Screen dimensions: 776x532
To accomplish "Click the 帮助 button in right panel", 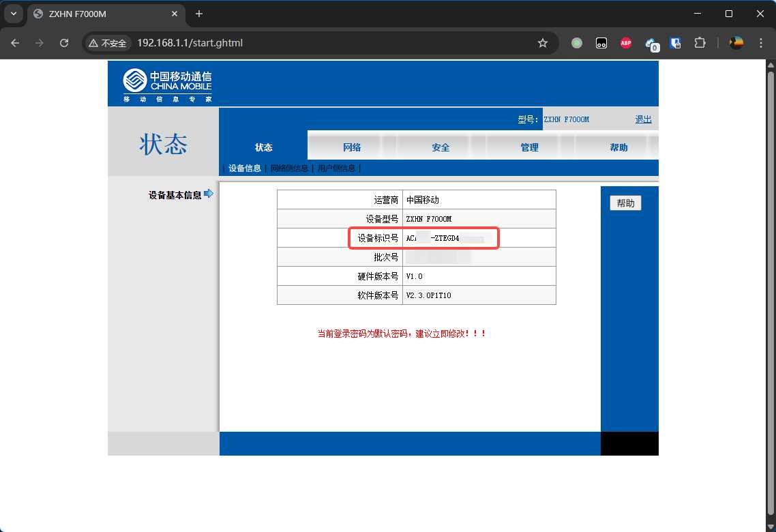I will [625, 203].
